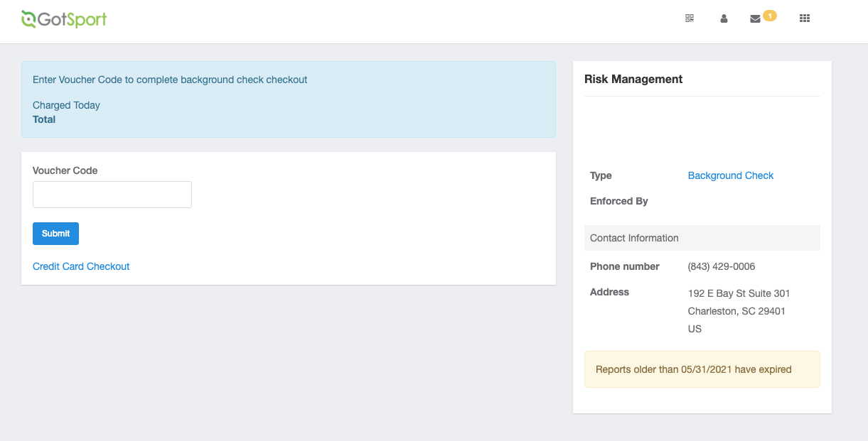Screen dimensions: 868x441
Task: Click into the Voucher Code field
Action: pyautogui.click(x=112, y=195)
